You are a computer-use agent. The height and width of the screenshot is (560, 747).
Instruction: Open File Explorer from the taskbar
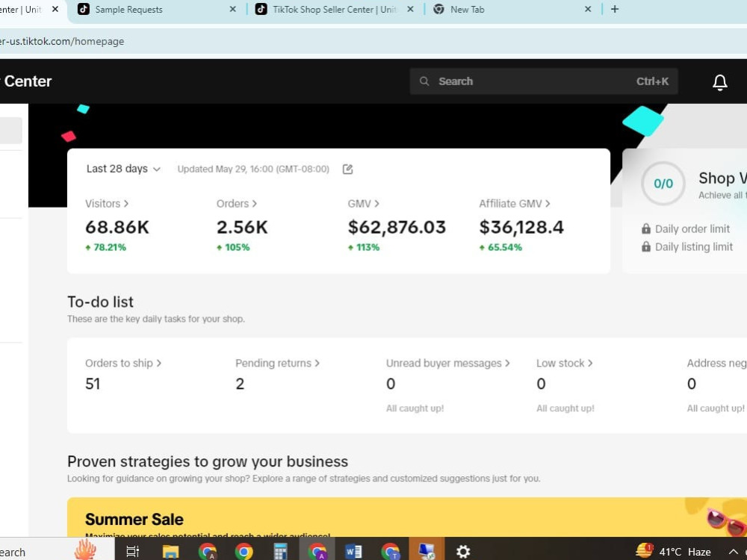[x=170, y=552]
